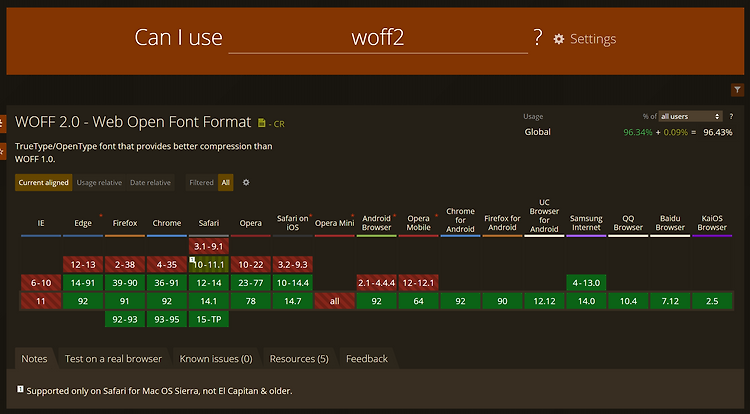This screenshot has width=750, height=414.
Task: Select Filtered browsers option
Action: (201, 182)
